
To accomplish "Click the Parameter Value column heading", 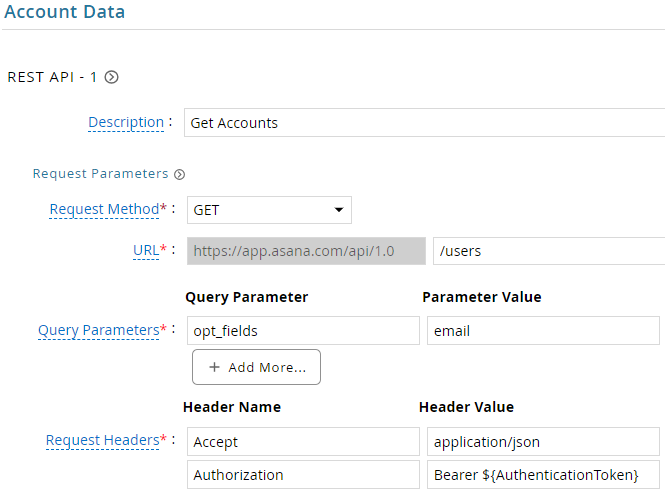I will pyautogui.click(x=482, y=297).
